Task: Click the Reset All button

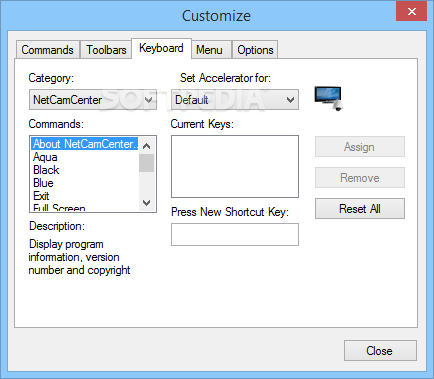Action: click(x=360, y=209)
